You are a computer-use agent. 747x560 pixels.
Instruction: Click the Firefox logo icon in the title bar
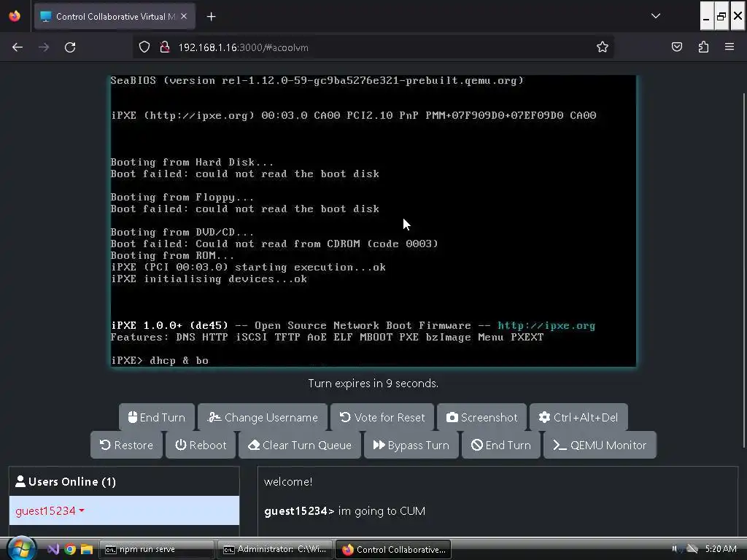pyautogui.click(x=15, y=16)
